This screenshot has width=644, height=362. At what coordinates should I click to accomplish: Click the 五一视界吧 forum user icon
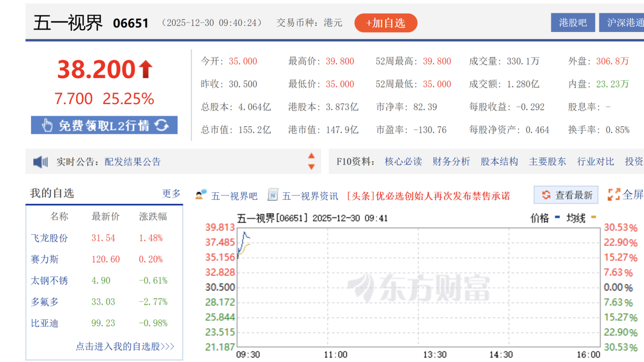click(x=201, y=195)
